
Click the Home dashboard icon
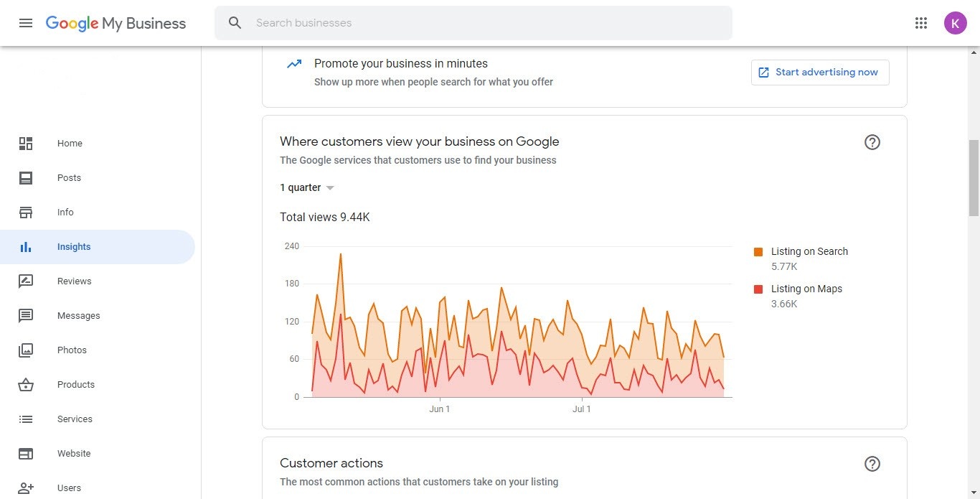26,144
